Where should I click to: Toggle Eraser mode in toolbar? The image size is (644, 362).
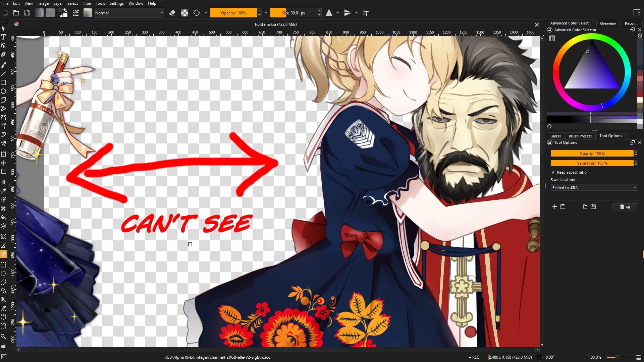172,13
